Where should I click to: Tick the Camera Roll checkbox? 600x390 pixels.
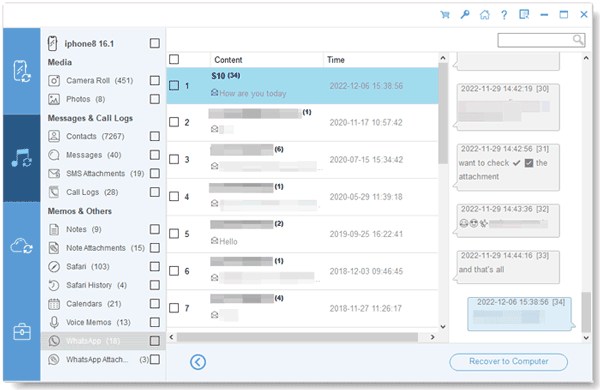(155, 81)
